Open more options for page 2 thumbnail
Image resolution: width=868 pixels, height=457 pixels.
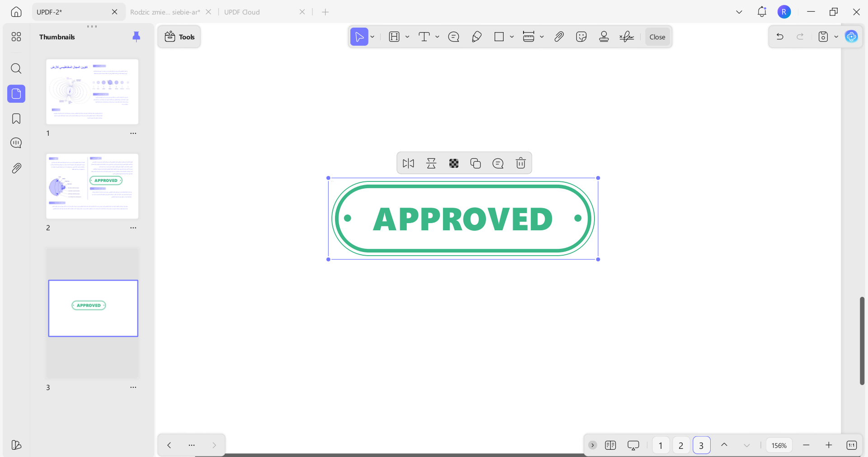coord(133,228)
